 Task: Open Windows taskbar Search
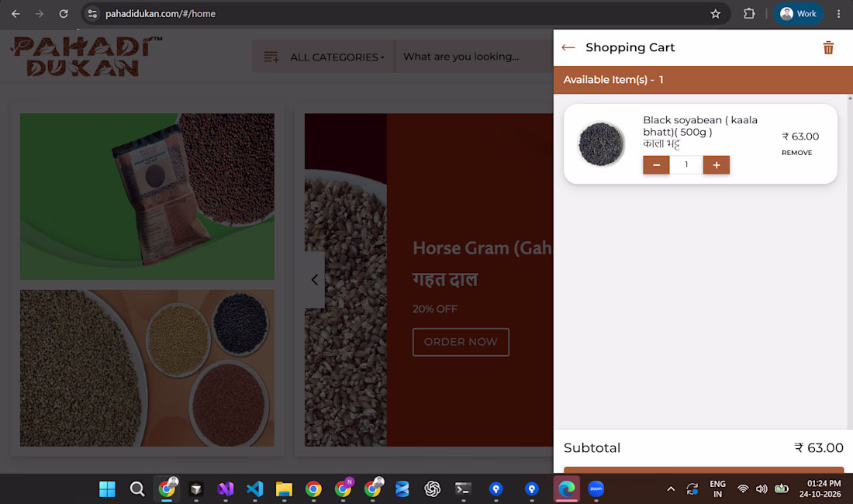137,488
